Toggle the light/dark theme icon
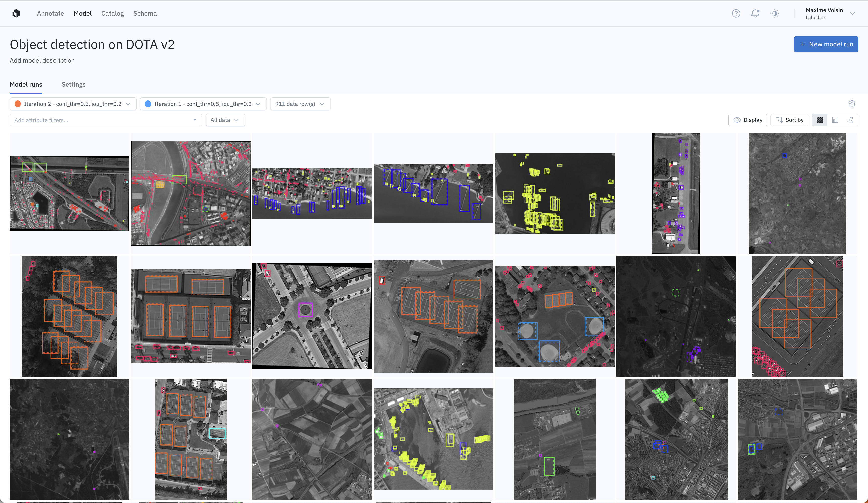Viewport: 868px width, 503px height. point(774,13)
